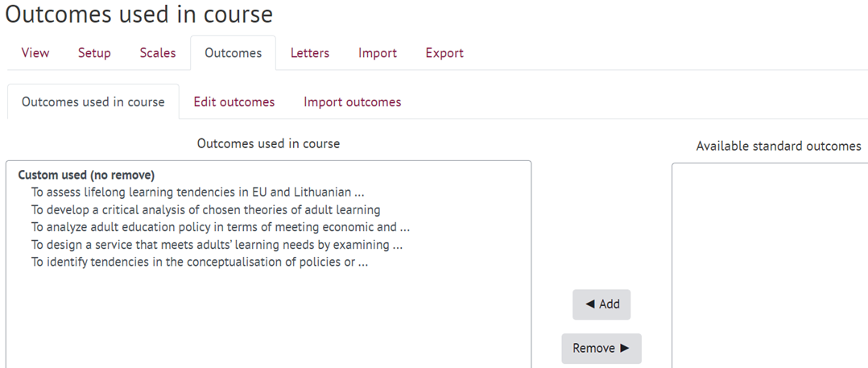Screen dimensions: 868x368
Task: Open the Scales tab
Action: click(157, 53)
